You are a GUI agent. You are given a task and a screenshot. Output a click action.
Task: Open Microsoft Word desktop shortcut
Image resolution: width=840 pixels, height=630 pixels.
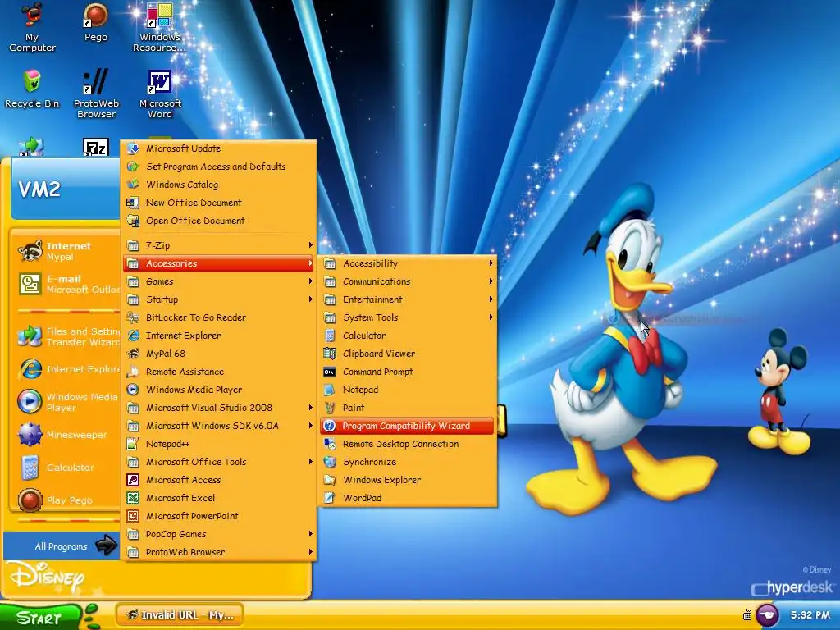pos(160,94)
